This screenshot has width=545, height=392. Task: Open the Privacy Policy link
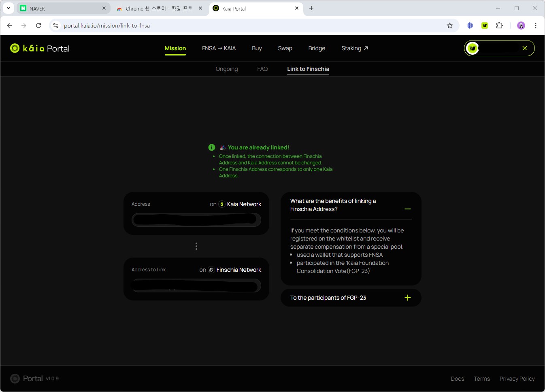(517, 379)
